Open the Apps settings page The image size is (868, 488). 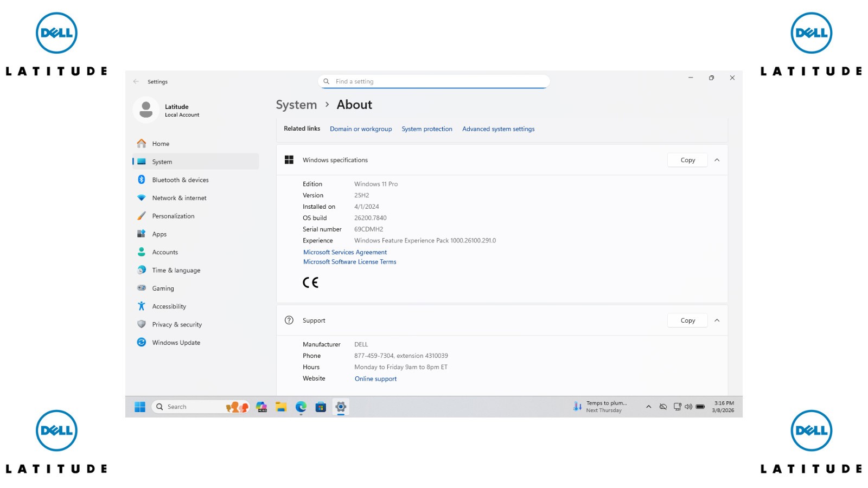tap(195, 234)
